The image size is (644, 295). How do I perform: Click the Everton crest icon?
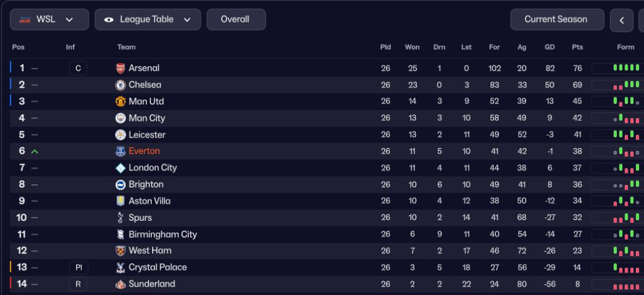coord(121,152)
